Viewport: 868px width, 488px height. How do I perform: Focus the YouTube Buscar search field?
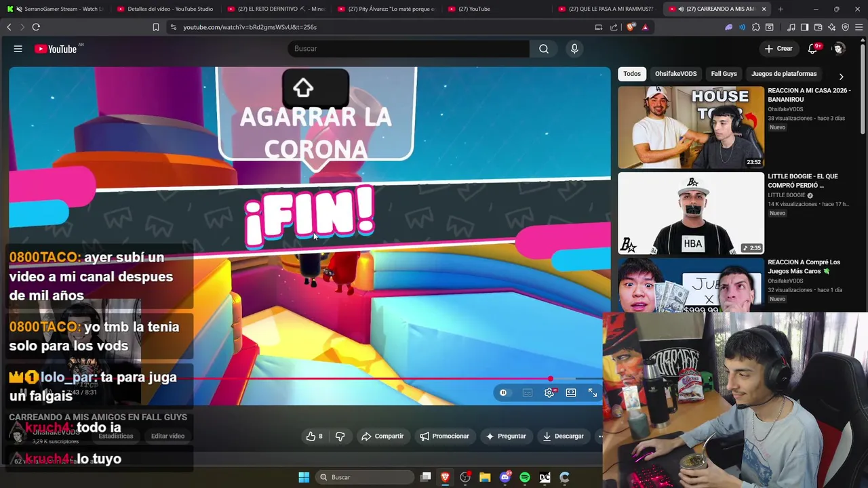point(408,49)
